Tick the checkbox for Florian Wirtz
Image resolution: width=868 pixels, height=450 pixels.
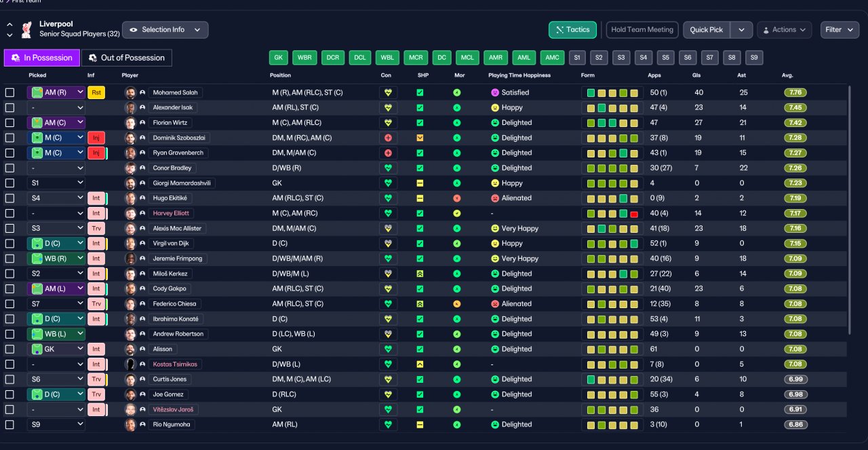click(9, 123)
